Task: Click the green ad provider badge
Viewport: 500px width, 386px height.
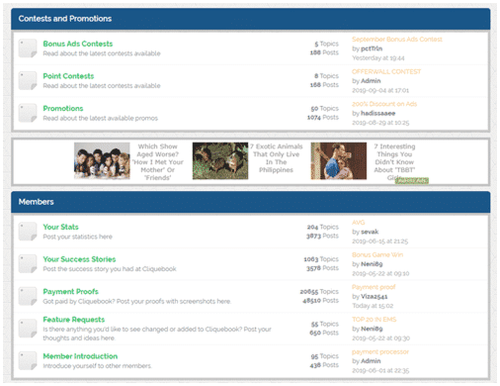Action: coord(412,181)
